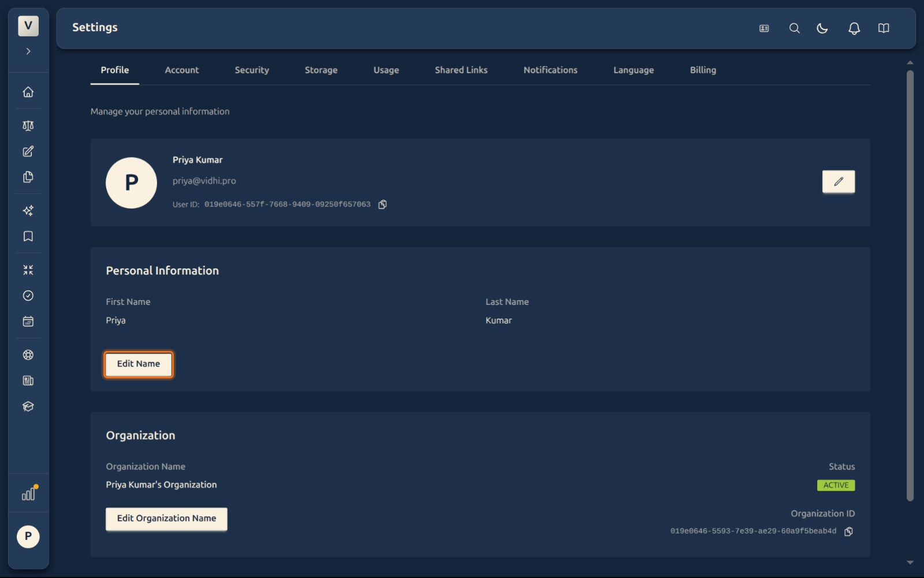
Task: Click the Edit Name button
Action: [x=139, y=364]
